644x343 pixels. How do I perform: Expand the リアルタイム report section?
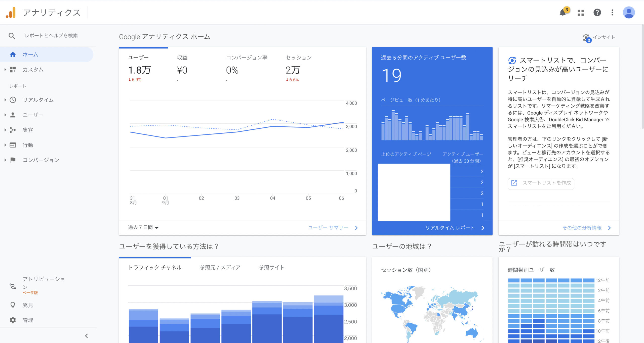(x=38, y=100)
